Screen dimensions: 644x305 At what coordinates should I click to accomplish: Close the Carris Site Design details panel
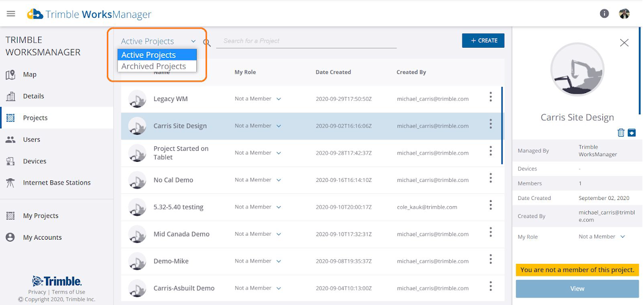point(624,43)
